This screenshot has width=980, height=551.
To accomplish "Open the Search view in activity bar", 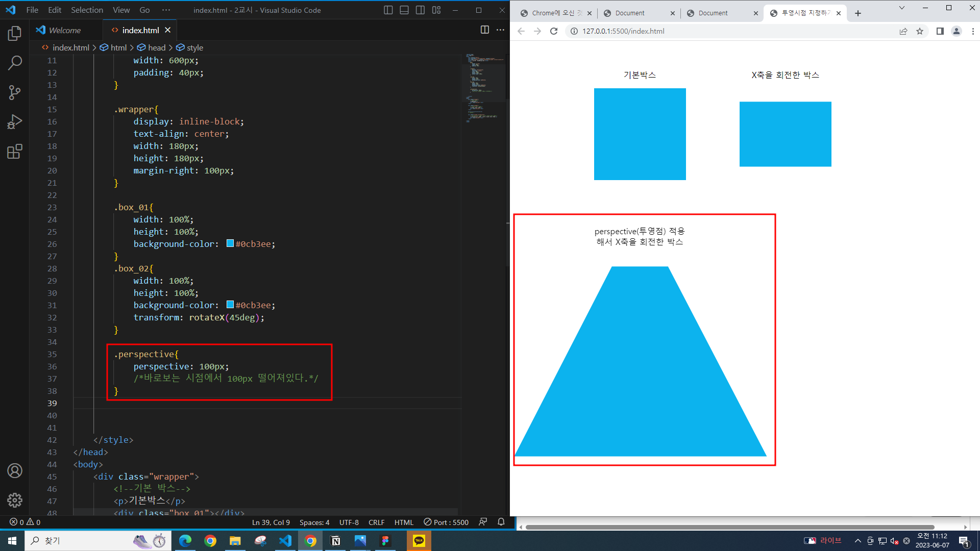I will click(x=15, y=63).
